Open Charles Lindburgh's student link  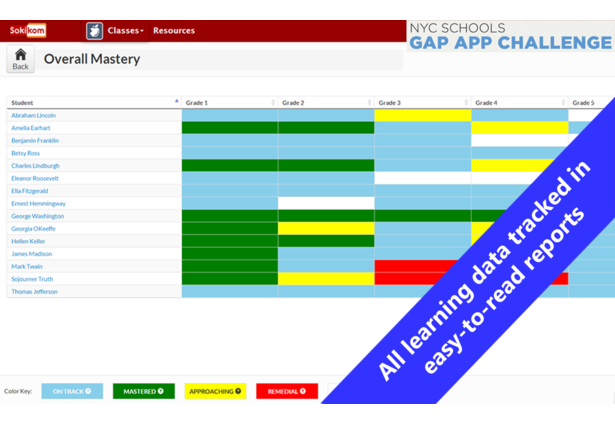(35, 166)
